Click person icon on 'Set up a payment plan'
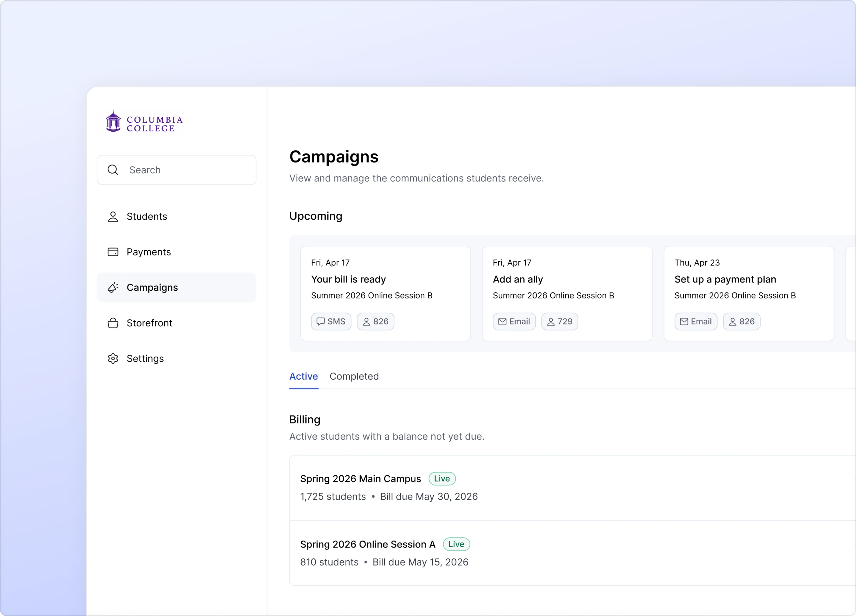 click(x=732, y=322)
